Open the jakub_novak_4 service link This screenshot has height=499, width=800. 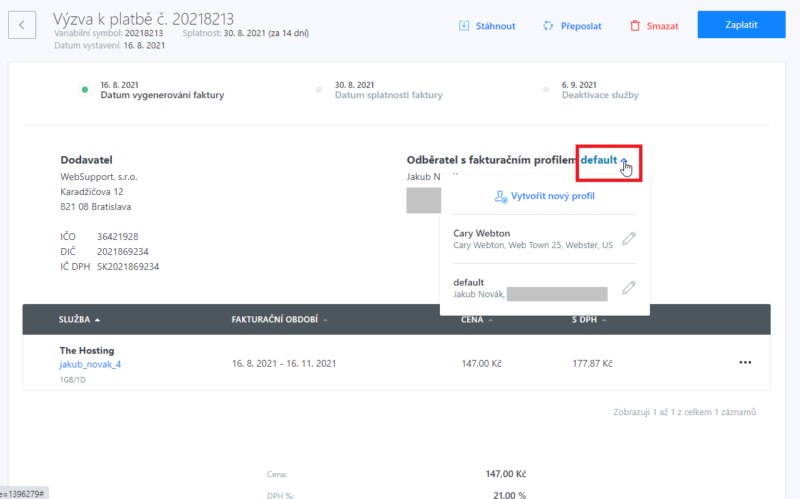click(x=90, y=364)
